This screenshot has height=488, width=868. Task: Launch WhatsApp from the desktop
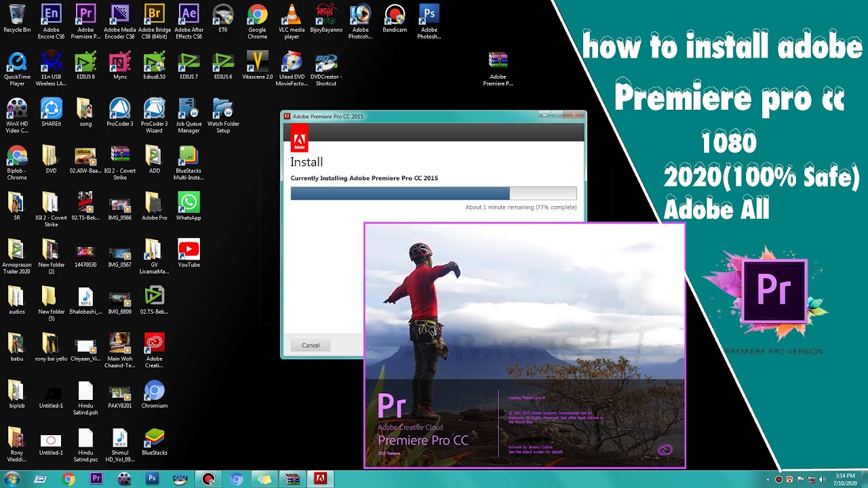click(x=189, y=207)
